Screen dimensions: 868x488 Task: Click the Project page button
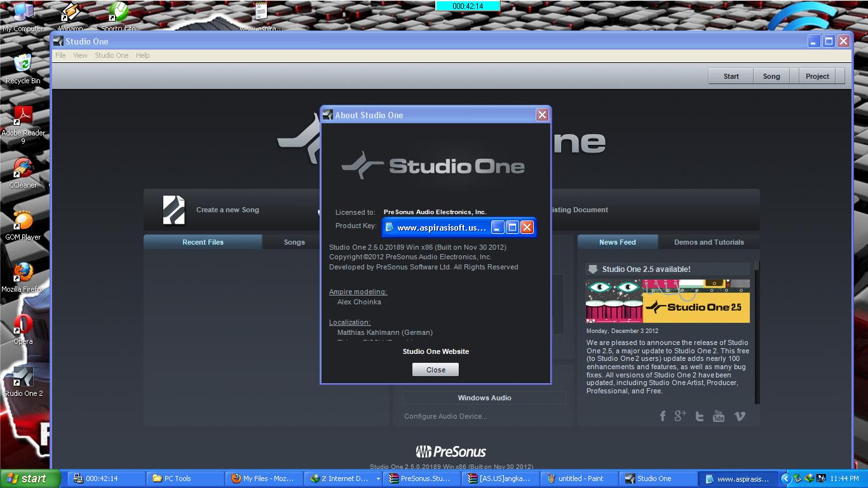click(817, 76)
